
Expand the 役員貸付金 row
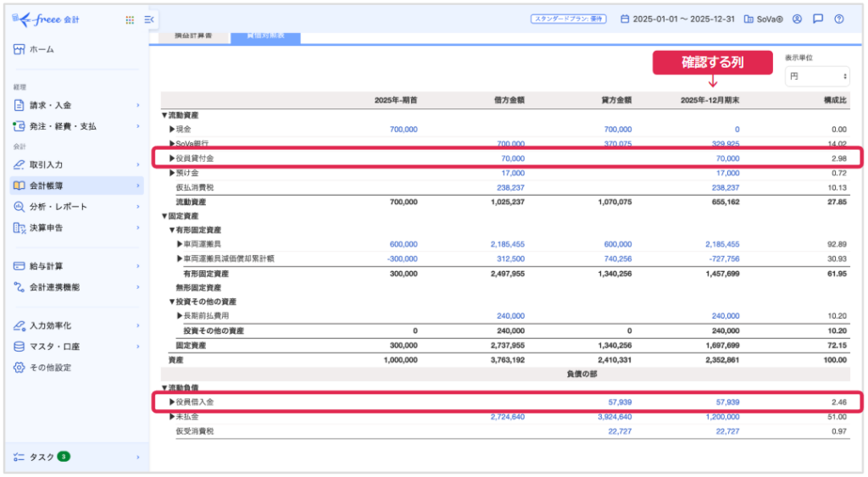coord(172,158)
